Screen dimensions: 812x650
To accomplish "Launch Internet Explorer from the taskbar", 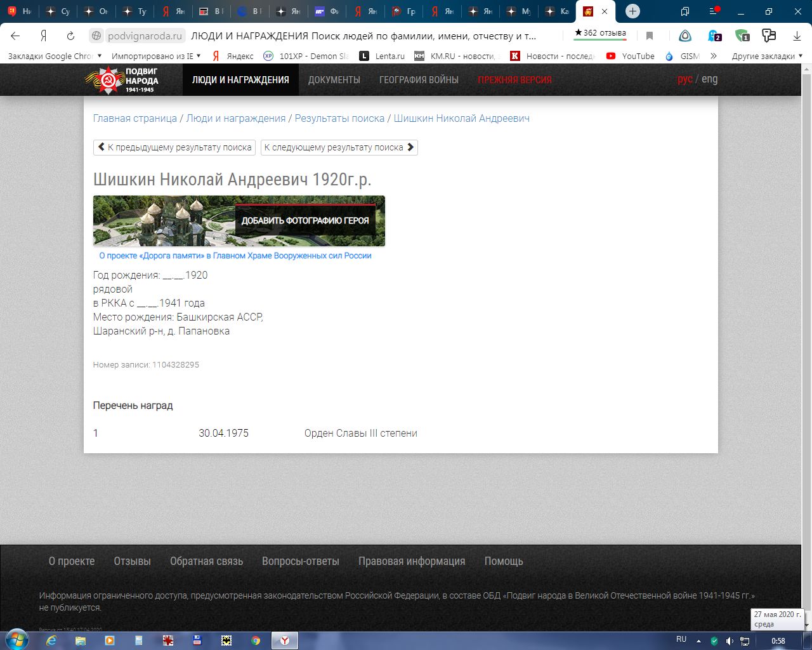I will pos(51,640).
